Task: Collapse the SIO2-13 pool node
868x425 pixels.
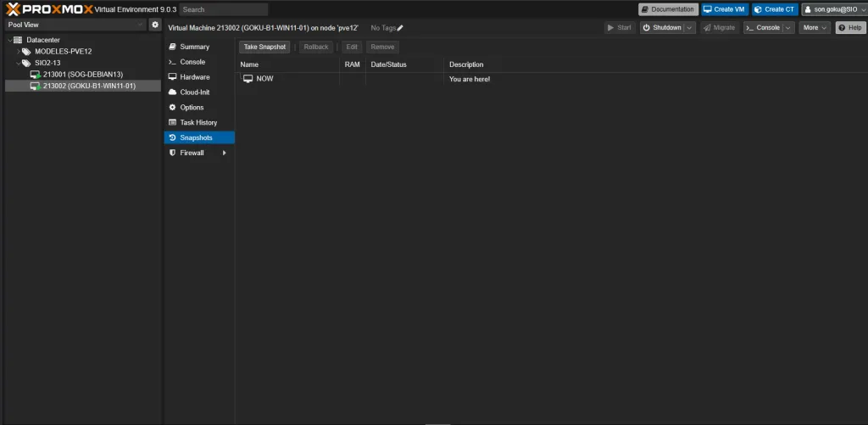Action: tap(17, 63)
